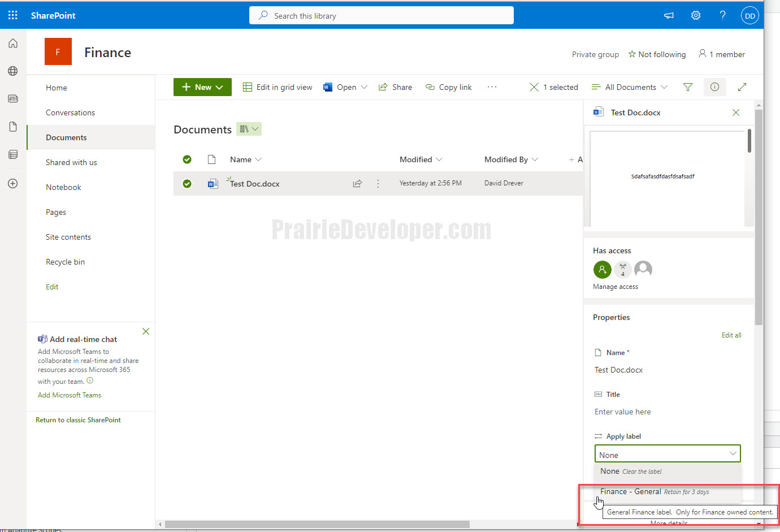Screen dimensions: 780x532
Task: Click the Create plus icon in app bar
Action: pyautogui.click(x=13, y=183)
